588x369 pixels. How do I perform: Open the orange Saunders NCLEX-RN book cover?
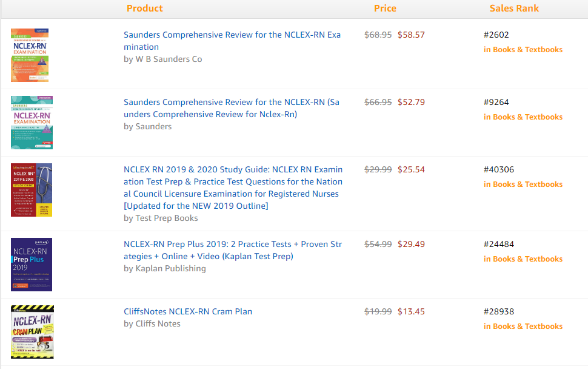point(30,55)
